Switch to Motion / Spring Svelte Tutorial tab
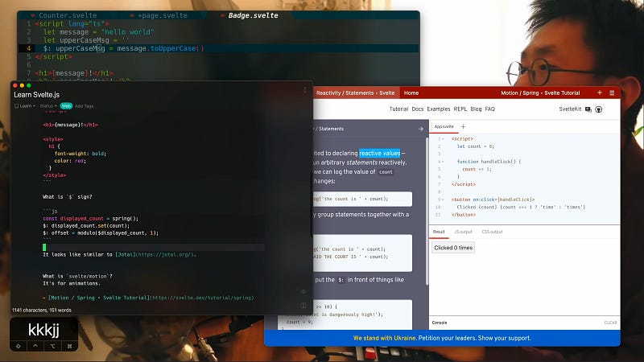Screen dimensions: 644x362 [540, 93]
